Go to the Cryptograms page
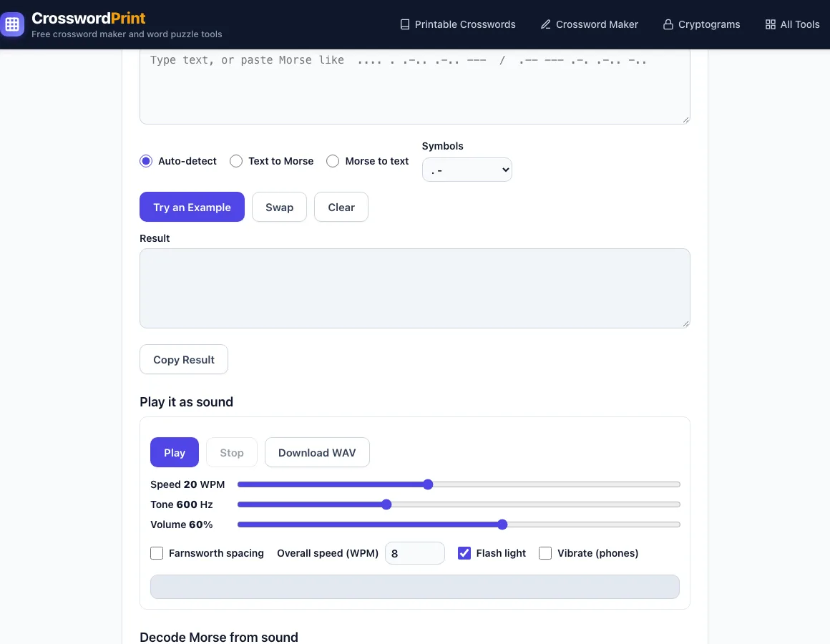 click(701, 24)
